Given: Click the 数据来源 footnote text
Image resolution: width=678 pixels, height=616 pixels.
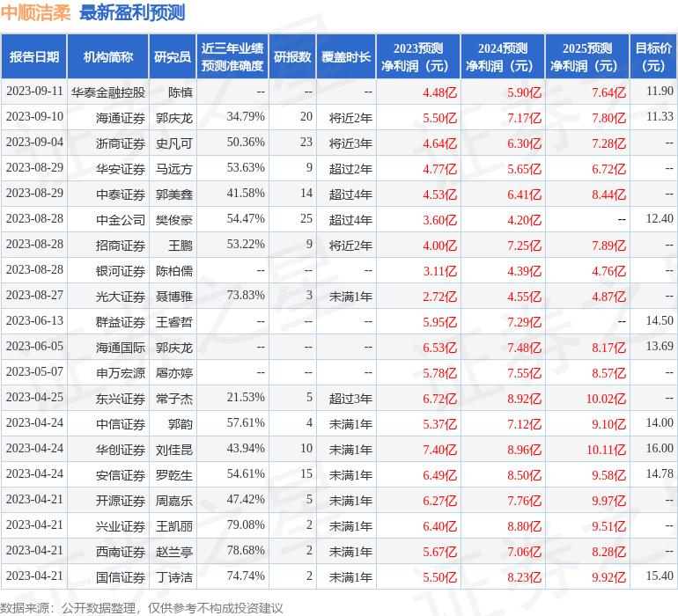Looking at the screenshot, I should [142, 608].
